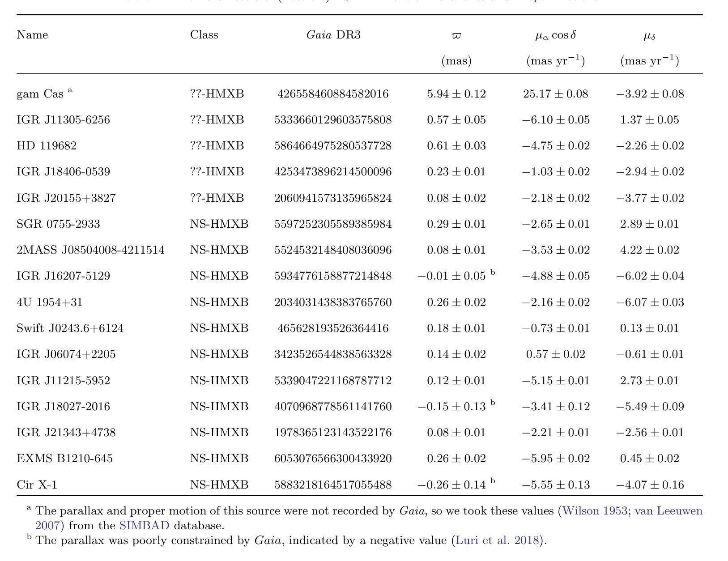Screen dimensions: 728x561
Task: Select the value 4.22 ± 0.02
Action: click(650, 250)
